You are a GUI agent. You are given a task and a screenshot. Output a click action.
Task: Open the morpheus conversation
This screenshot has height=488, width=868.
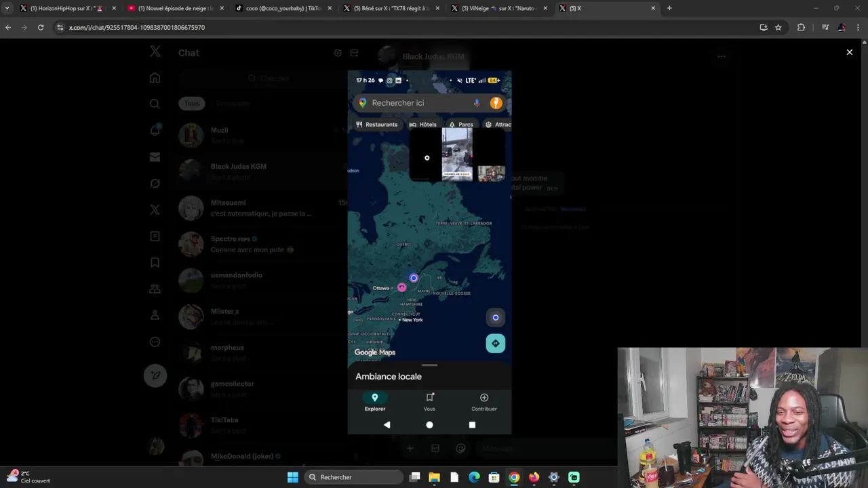point(261,353)
